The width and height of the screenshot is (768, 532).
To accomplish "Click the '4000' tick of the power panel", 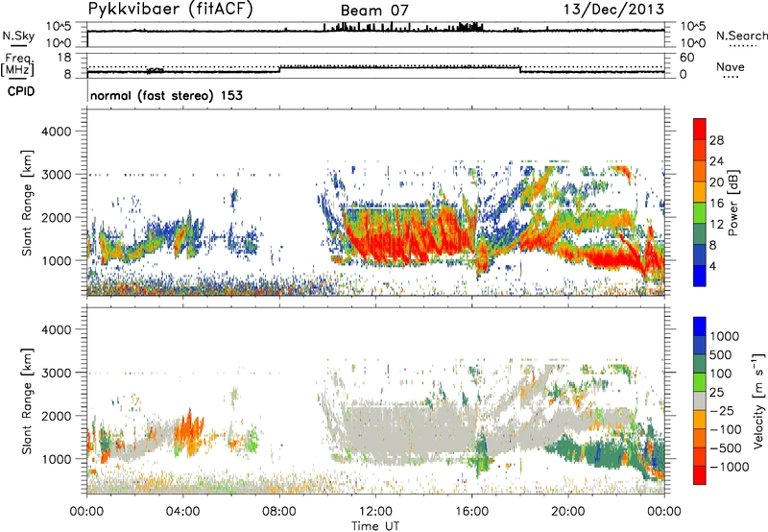I will pos(56,132).
